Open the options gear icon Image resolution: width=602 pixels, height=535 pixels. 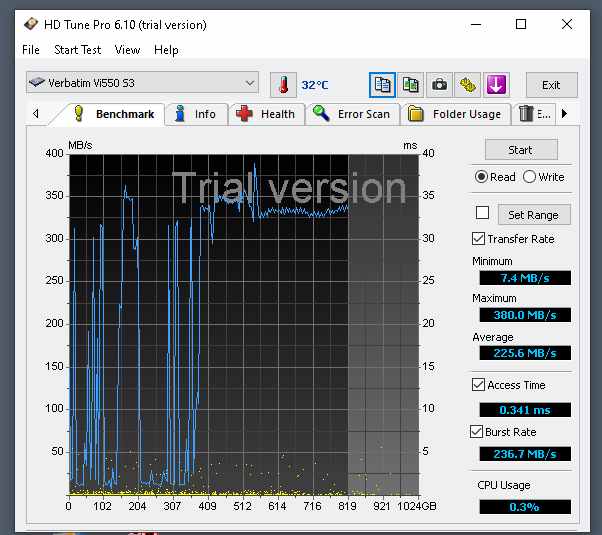467,84
